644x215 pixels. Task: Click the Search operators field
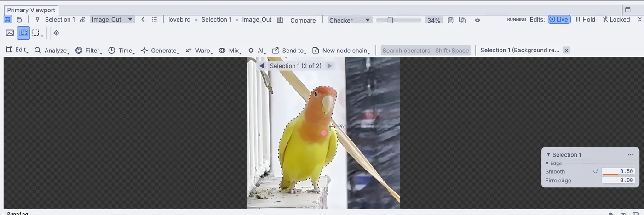(425, 51)
